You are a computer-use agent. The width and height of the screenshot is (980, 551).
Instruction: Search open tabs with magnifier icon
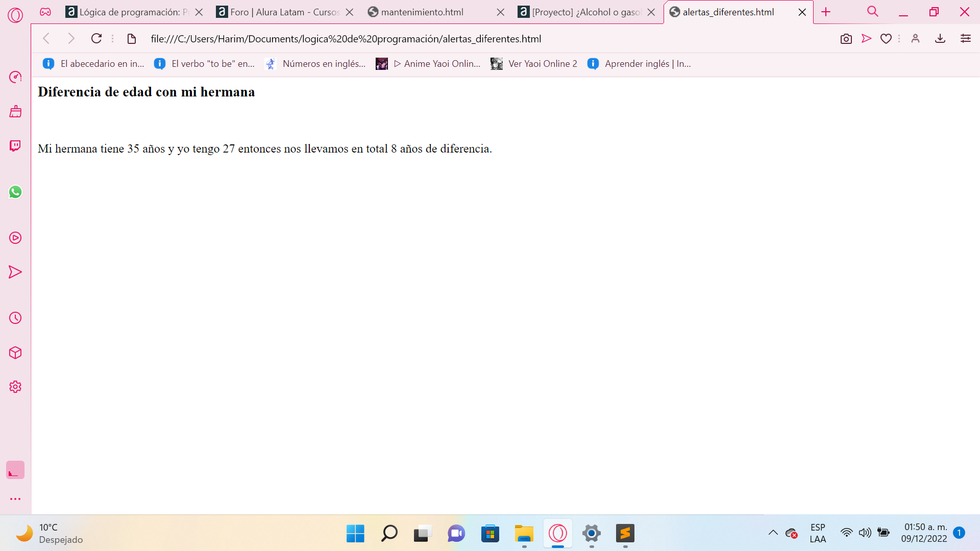click(873, 12)
